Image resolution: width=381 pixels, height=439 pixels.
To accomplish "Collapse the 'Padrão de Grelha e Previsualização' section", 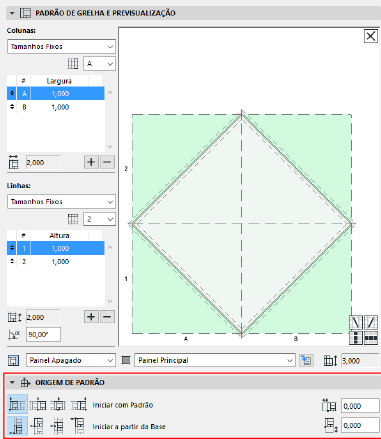I will coord(12,13).
